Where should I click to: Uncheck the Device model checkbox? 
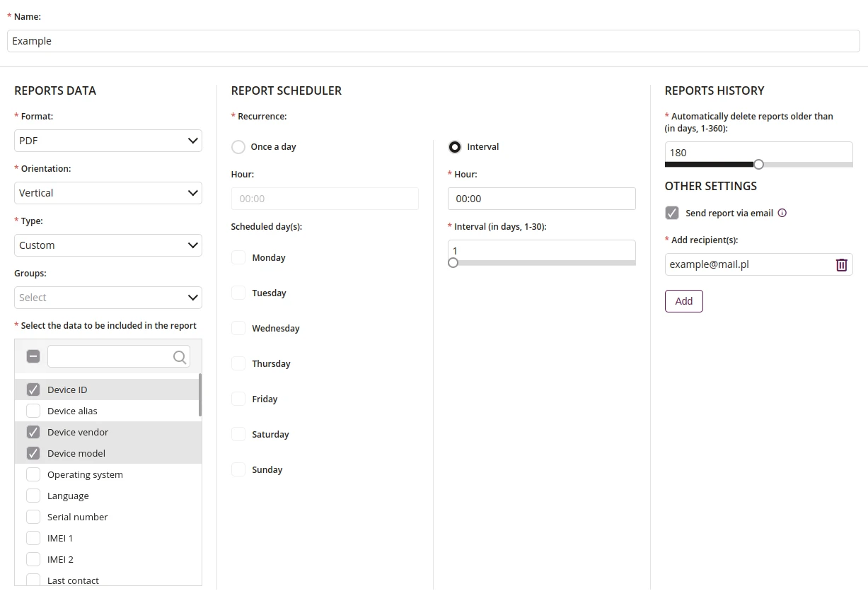(x=33, y=453)
